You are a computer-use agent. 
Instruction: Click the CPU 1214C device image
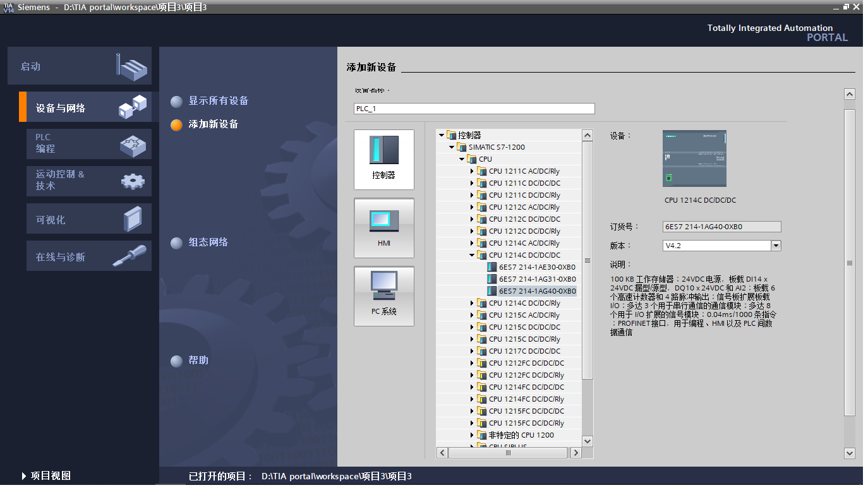pos(694,158)
